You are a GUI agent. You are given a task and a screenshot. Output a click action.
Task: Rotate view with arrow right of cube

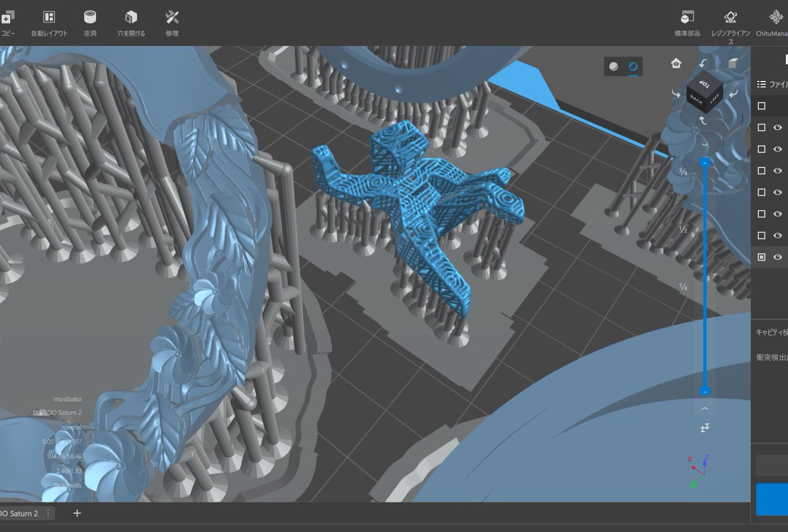[733, 94]
